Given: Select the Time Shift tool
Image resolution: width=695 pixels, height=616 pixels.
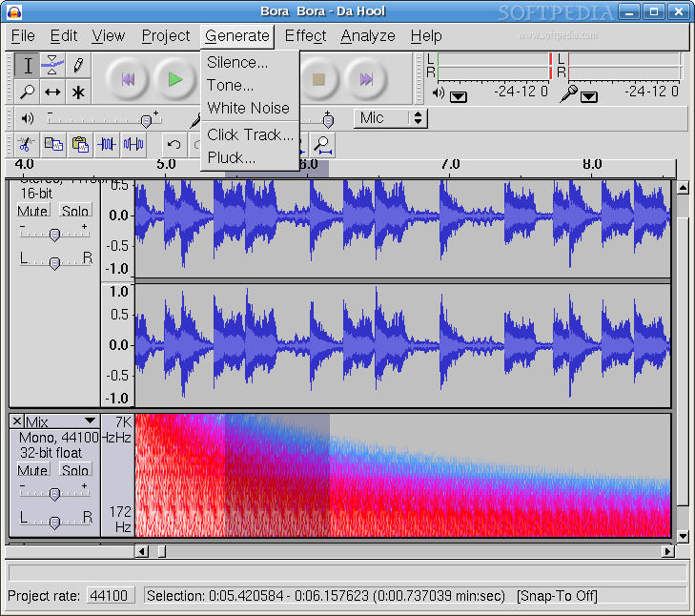Looking at the screenshot, I should point(52,92).
